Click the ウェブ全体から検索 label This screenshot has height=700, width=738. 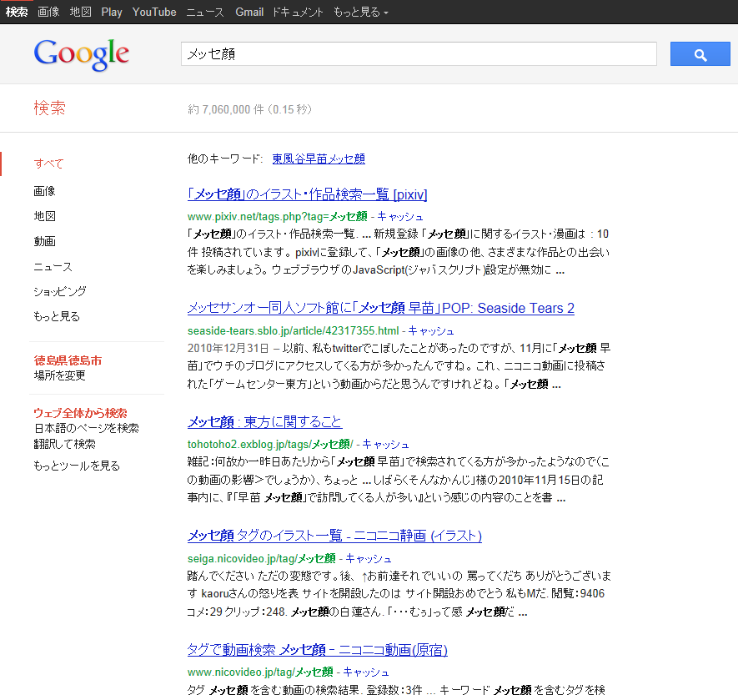(x=81, y=413)
